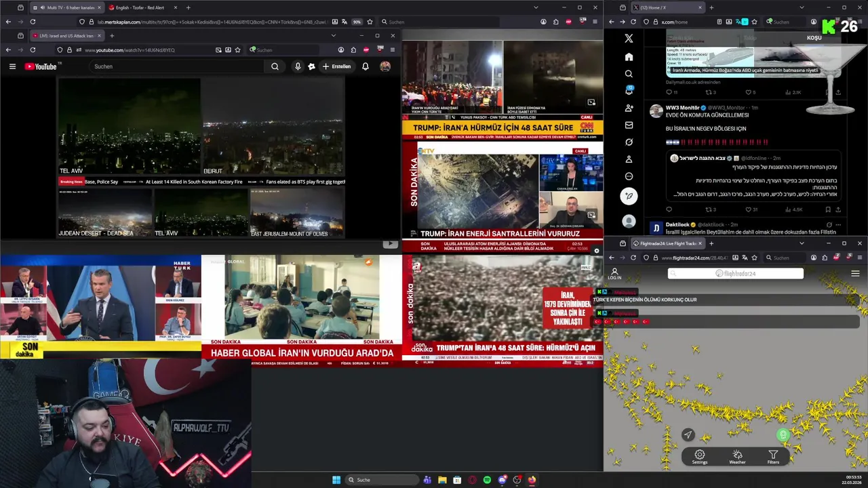The width and height of the screenshot is (868, 488).
Task: Open X notifications with 12 badge
Action: [x=629, y=91]
